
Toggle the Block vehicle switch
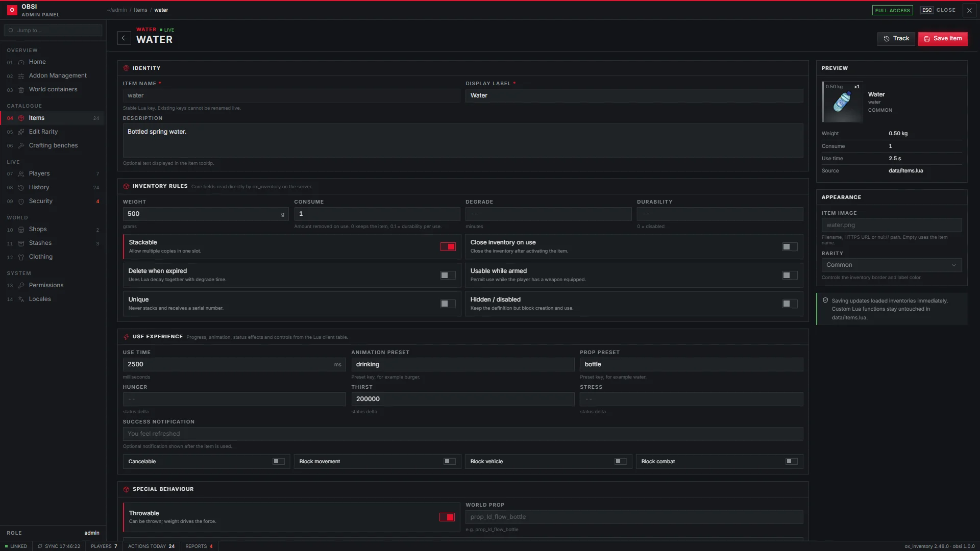click(621, 462)
